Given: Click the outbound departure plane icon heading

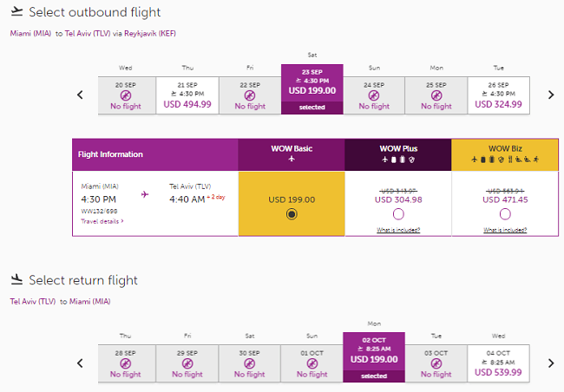Looking at the screenshot, I should click(16, 11).
